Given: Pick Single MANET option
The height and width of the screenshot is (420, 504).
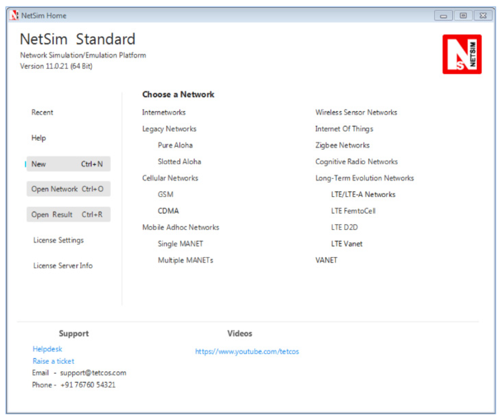Looking at the screenshot, I should [x=180, y=244].
